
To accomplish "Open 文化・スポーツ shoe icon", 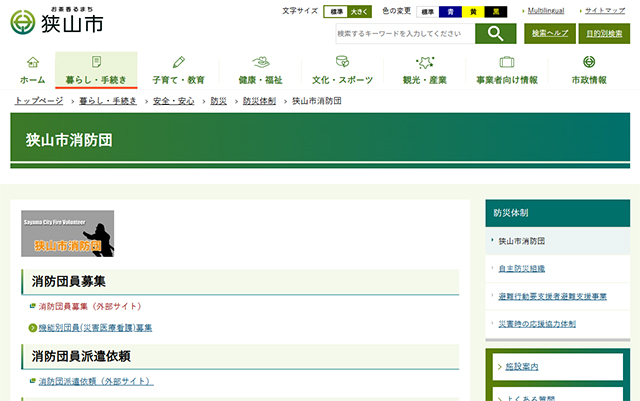I will 342,62.
